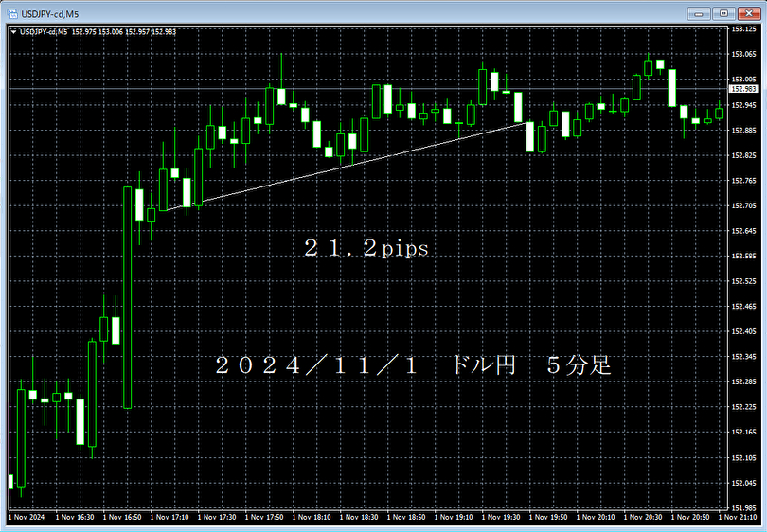Click the 152.225 price scale label
767x532 pixels.
[743, 407]
